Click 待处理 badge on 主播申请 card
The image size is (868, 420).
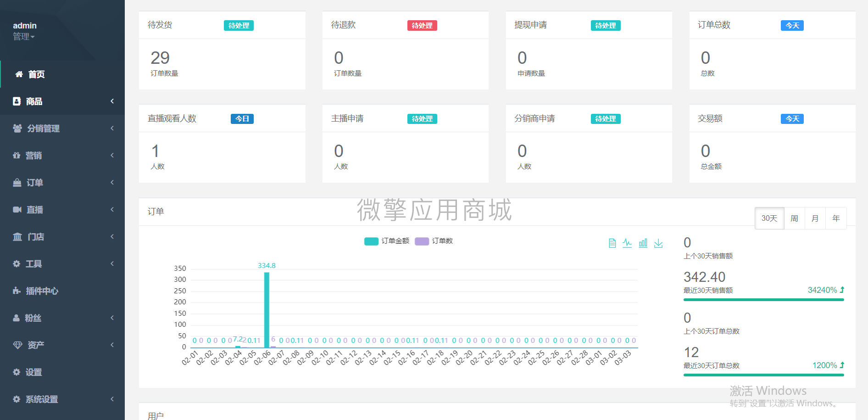pyautogui.click(x=422, y=119)
